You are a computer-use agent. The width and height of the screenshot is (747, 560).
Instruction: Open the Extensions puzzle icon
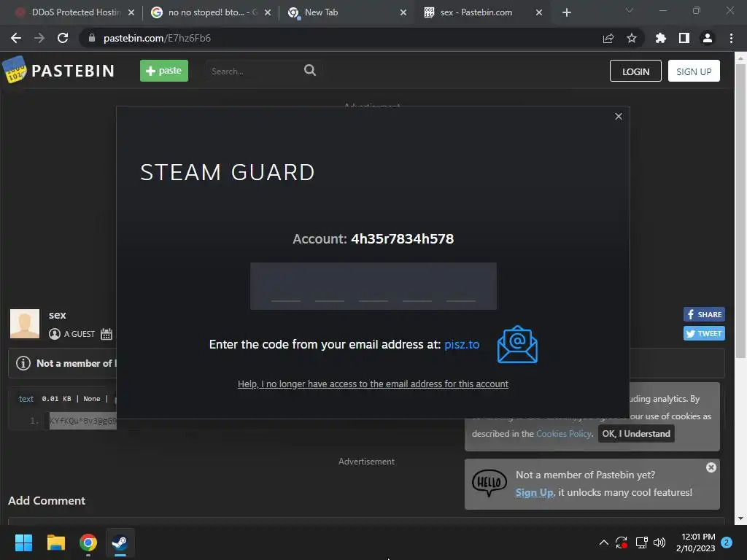660,38
